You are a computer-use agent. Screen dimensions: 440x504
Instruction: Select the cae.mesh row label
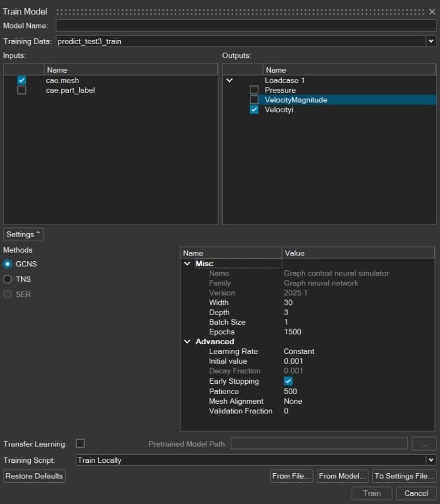tap(62, 80)
